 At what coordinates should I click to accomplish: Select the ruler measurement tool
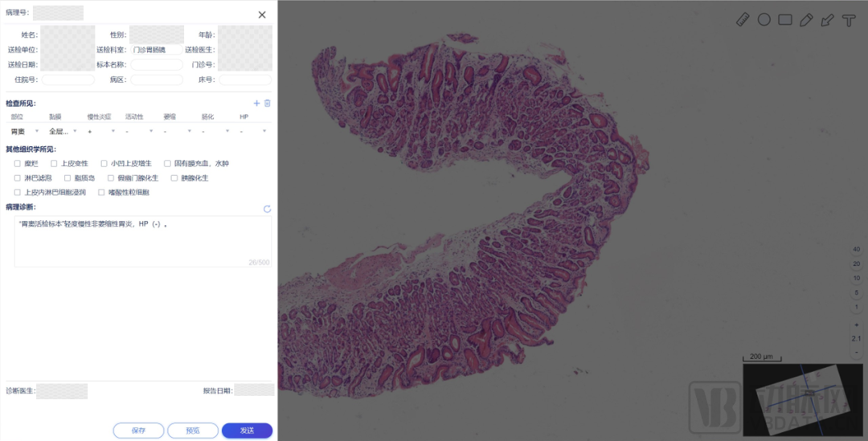pos(743,19)
